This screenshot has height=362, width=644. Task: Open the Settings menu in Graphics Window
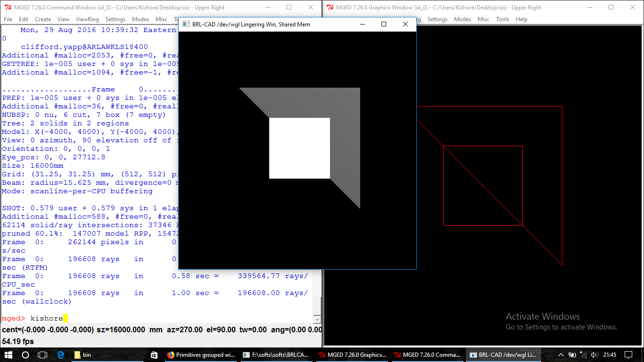coord(438,19)
